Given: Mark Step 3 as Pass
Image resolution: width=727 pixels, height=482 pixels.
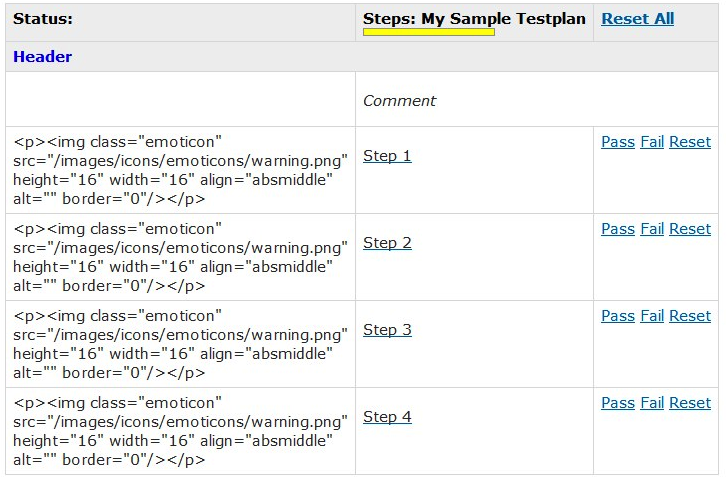Looking at the screenshot, I should tap(617, 316).
